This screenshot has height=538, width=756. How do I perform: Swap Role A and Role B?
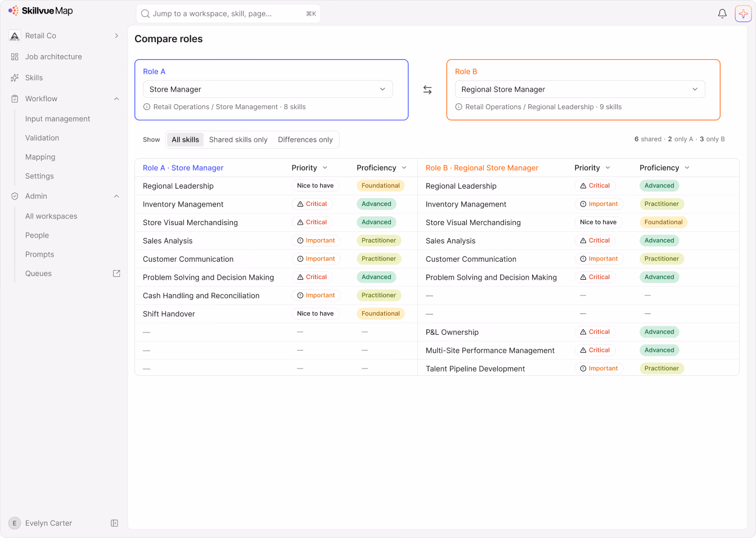click(427, 89)
